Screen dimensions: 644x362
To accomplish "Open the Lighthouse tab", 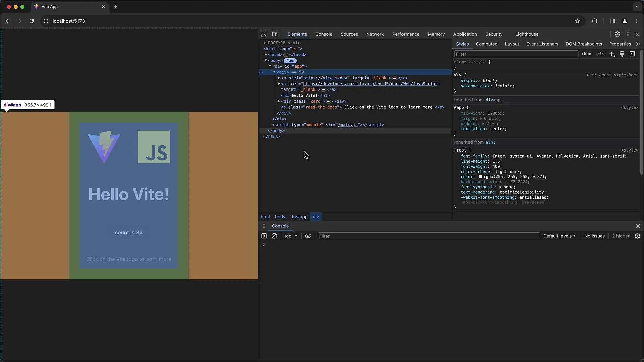I will click(x=527, y=34).
